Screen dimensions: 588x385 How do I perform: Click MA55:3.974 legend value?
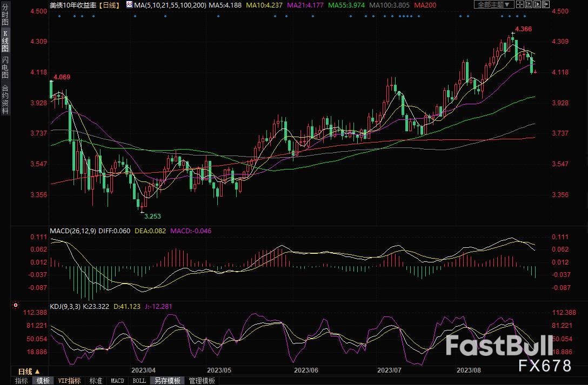pyautogui.click(x=346, y=5)
